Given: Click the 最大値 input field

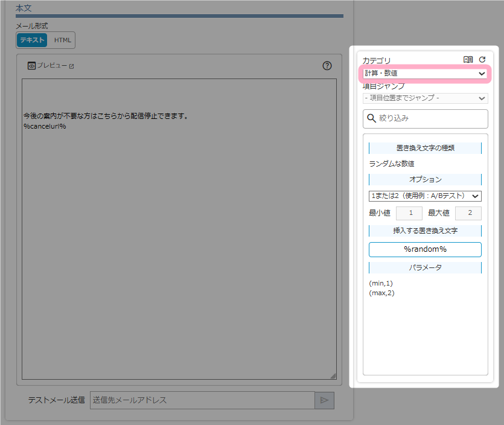Looking at the screenshot, I should click(x=468, y=213).
